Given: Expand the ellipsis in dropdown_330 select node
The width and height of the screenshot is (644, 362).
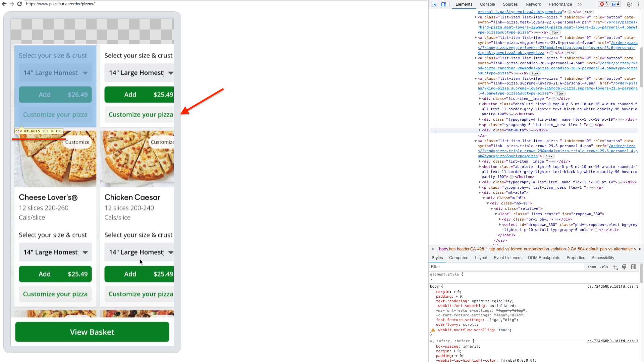Looking at the screenshot, I should tap(596, 230).
